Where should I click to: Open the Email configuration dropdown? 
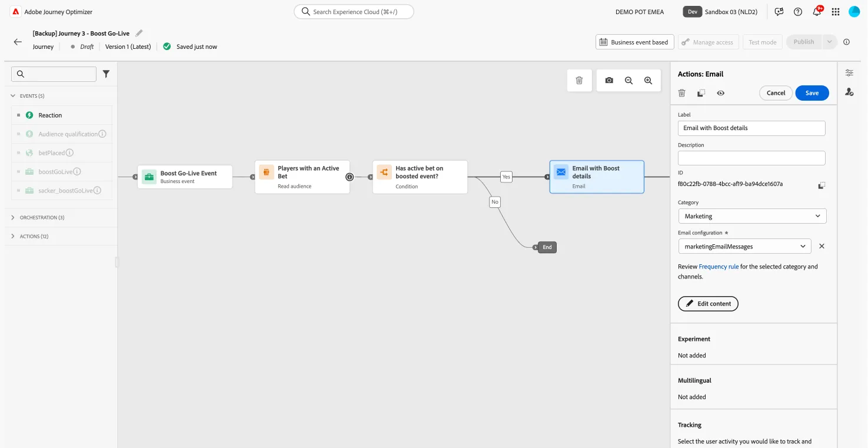coord(744,246)
